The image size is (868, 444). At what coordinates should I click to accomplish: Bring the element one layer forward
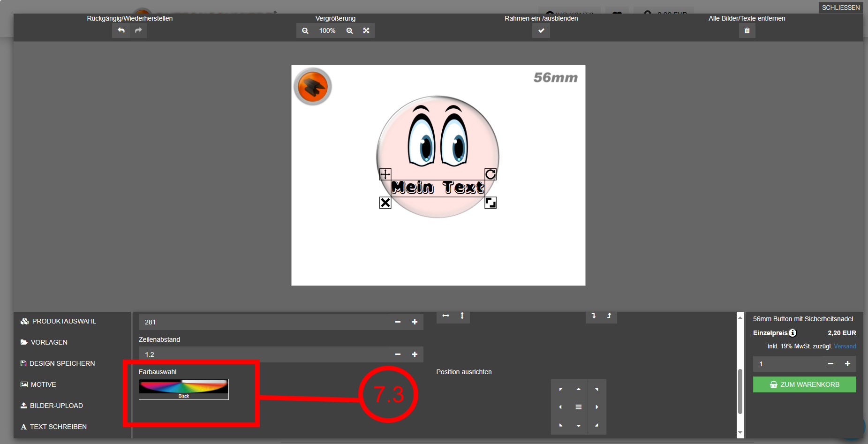tap(609, 316)
